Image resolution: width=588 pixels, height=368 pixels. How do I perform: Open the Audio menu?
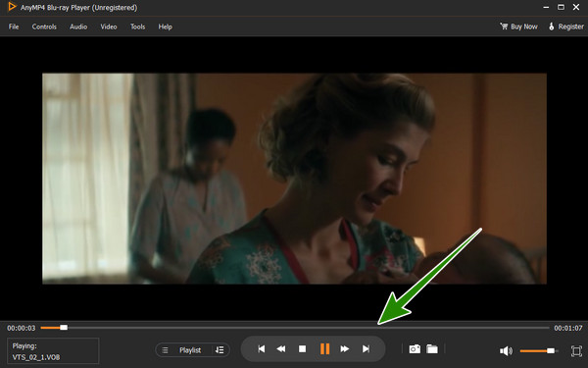coord(78,26)
